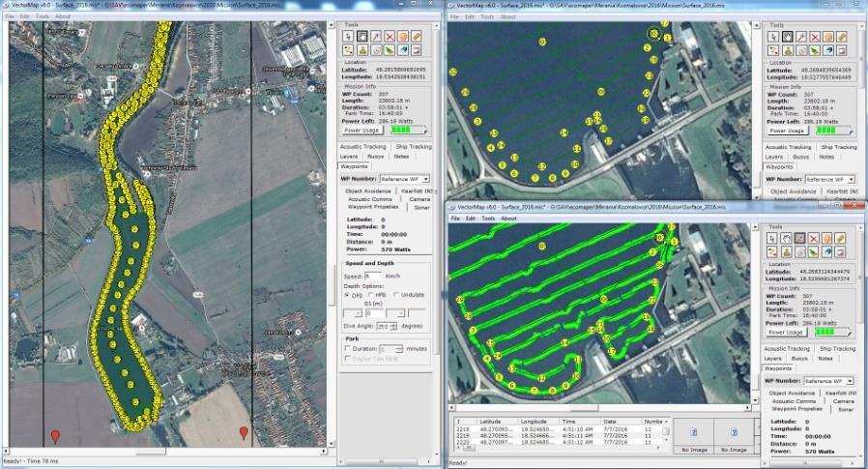This screenshot has width=868, height=469.
Task: Open Object Avoidance sub-tab in left window
Action: [x=368, y=191]
